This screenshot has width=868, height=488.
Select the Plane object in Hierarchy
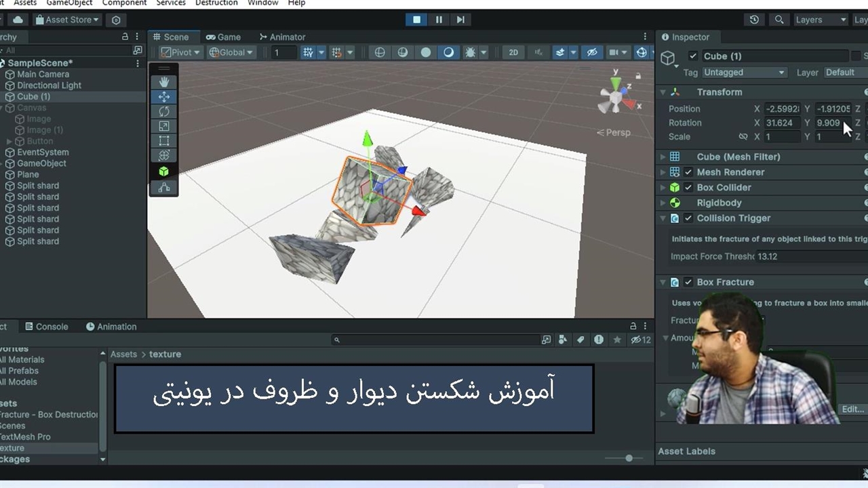(x=28, y=175)
